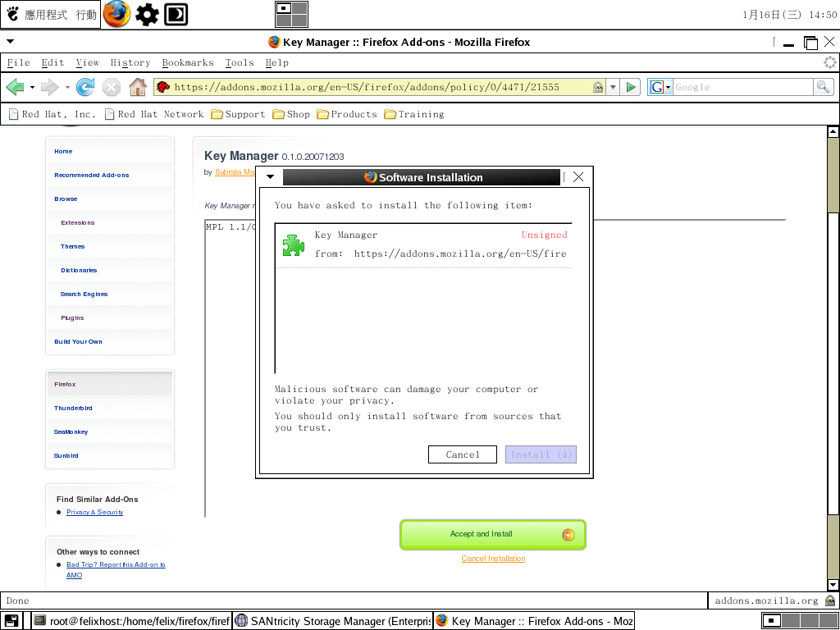Open the Dictionaries sidebar link
The height and width of the screenshot is (630, 840).
(x=79, y=271)
